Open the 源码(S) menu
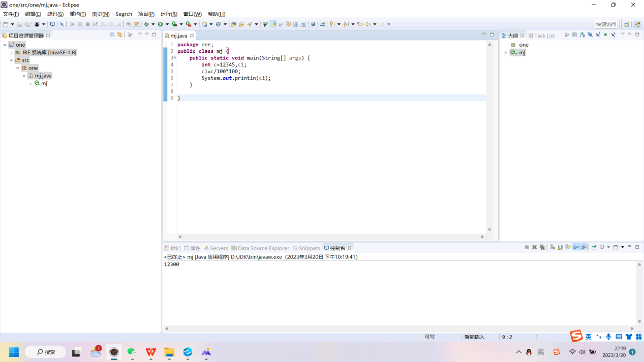The height and width of the screenshot is (362, 644). coord(55,14)
